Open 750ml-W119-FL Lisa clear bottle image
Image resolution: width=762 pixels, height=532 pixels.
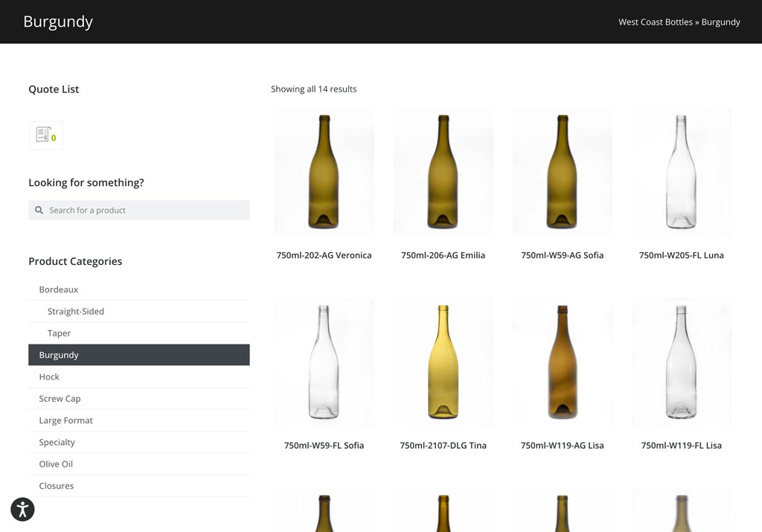click(x=682, y=362)
